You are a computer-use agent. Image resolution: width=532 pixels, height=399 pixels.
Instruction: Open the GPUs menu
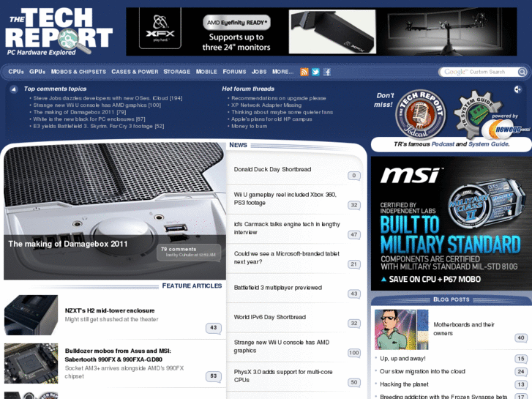coord(37,72)
